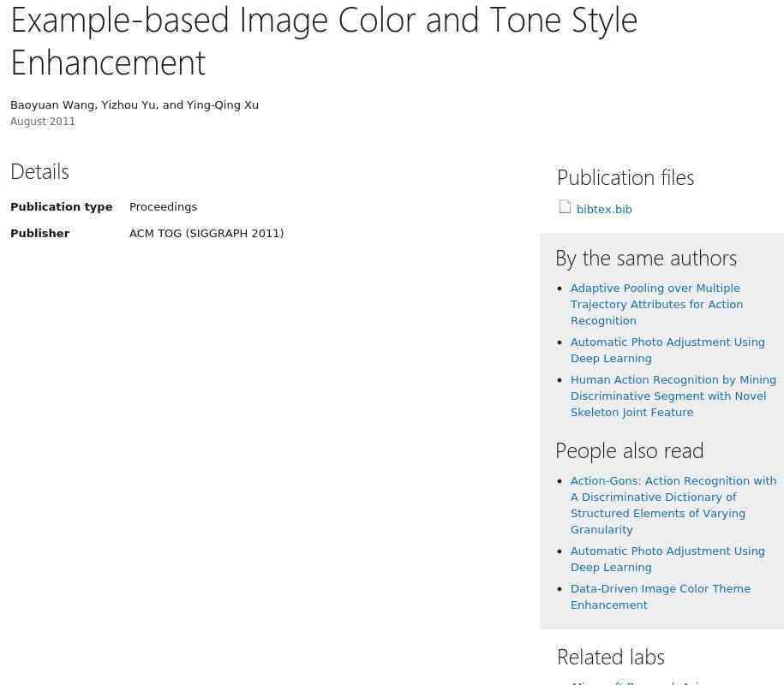The image size is (784, 685).
Task: Open Automatic Photo Adjustment under By the same authors
Action: pos(667,350)
